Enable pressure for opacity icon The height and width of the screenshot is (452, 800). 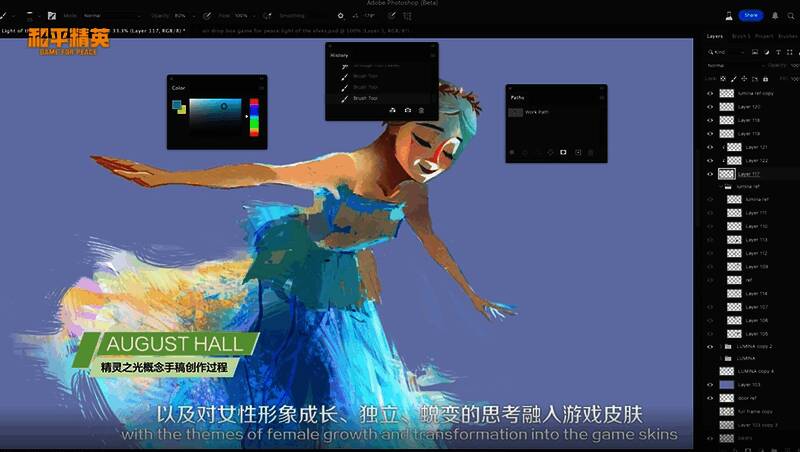click(207, 16)
